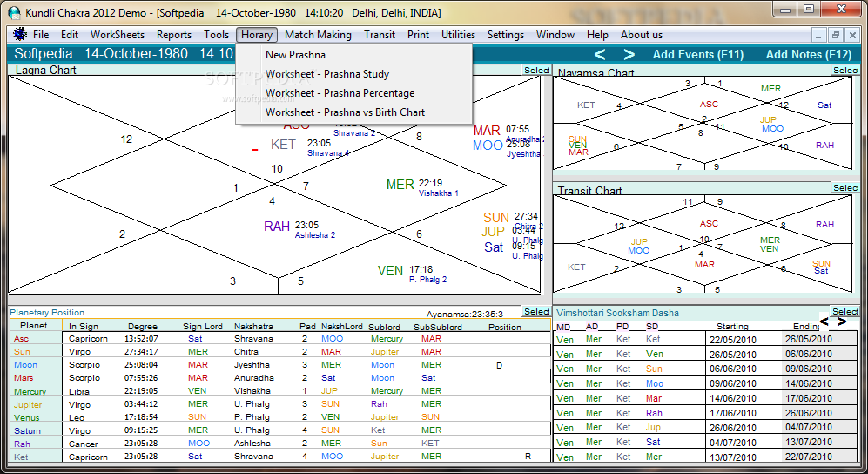Click the Sublord column header
Viewport: 868px width, 474px height.
(x=384, y=327)
